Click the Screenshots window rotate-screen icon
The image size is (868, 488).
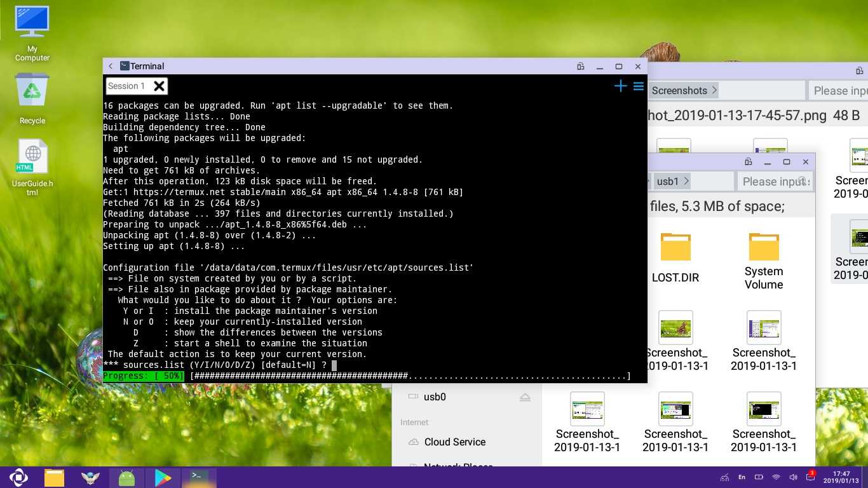[859, 71]
